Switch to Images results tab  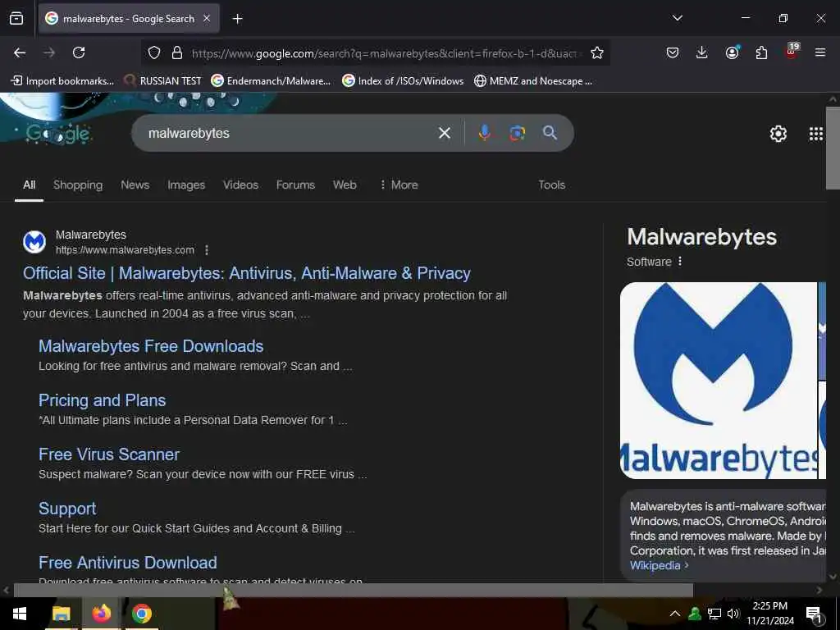coord(186,185)
